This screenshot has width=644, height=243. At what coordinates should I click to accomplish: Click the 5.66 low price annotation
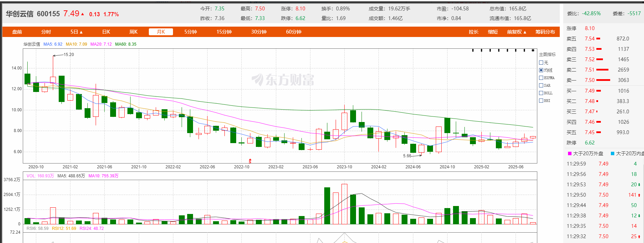pos(407,156)
